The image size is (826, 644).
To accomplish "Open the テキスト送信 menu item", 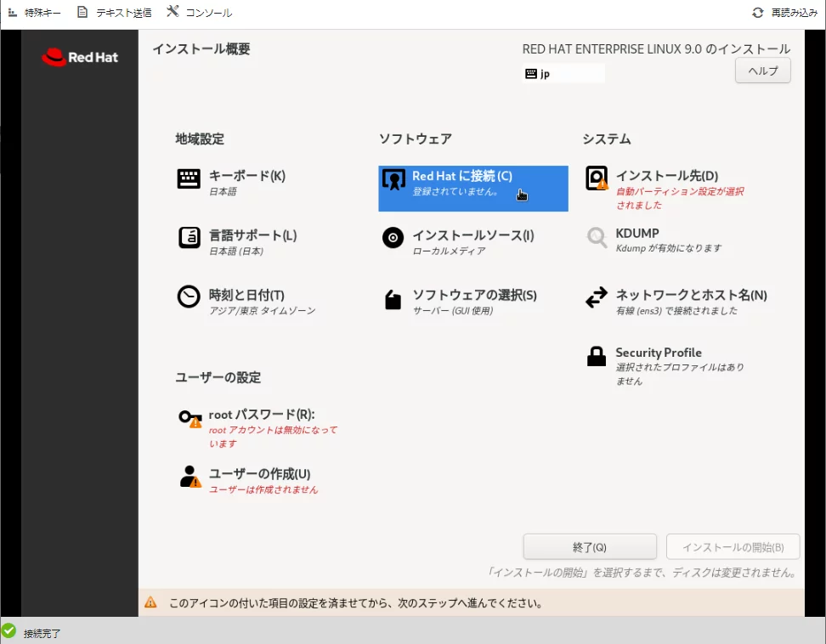I will [114, 13].
